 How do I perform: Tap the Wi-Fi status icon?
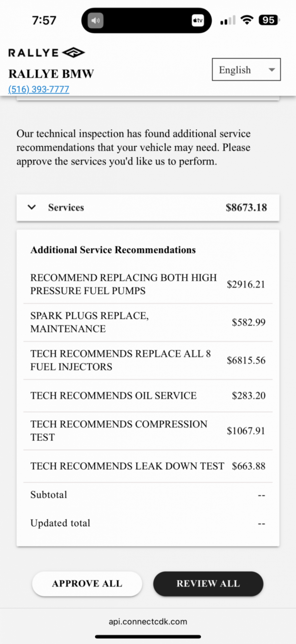point(247,20)
